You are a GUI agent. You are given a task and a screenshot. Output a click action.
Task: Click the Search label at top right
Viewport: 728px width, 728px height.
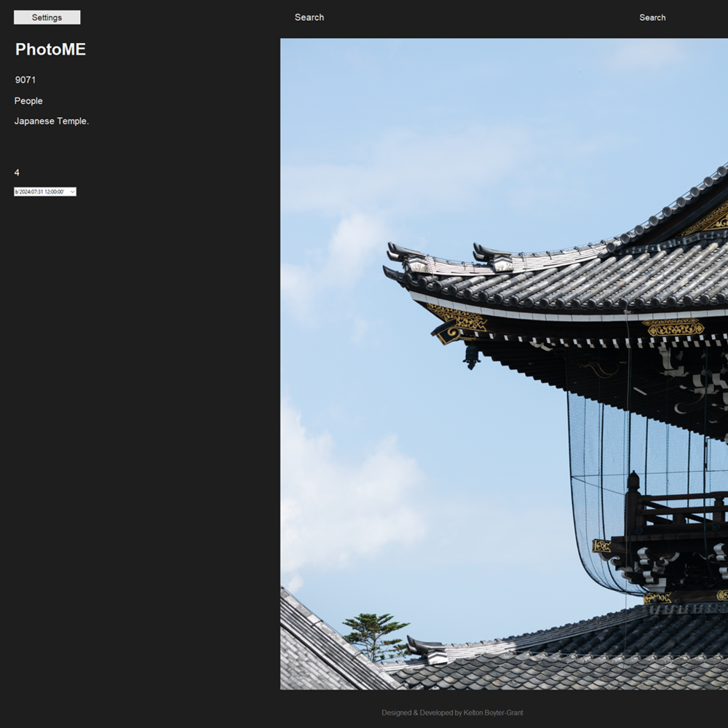coord(652,17)
